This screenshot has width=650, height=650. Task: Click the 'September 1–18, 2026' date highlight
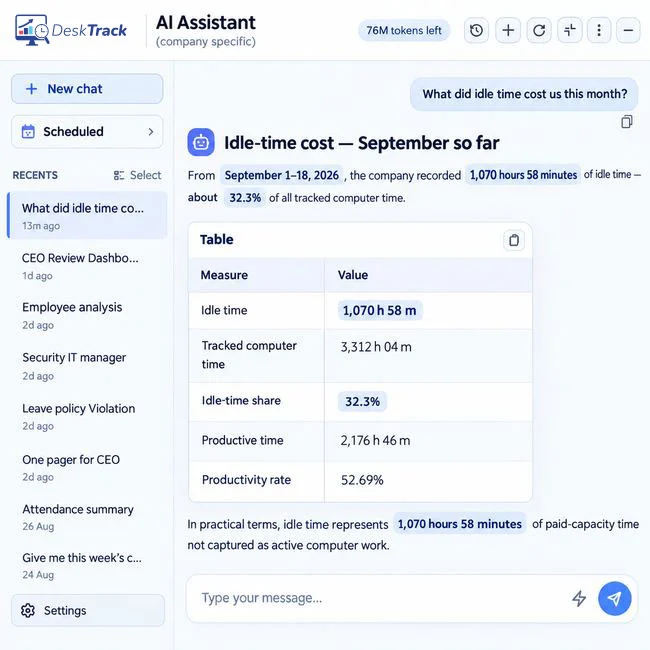tap(281, 175)
